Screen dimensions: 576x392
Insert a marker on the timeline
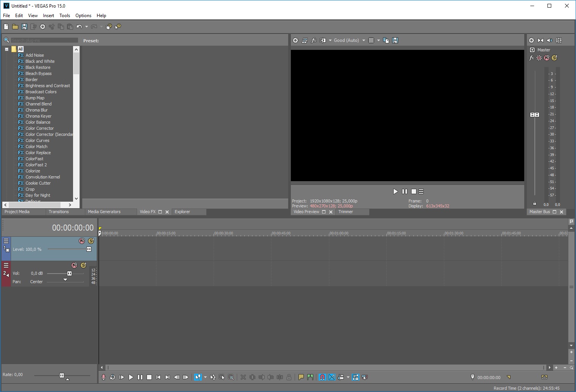click(x=301, y=377)
